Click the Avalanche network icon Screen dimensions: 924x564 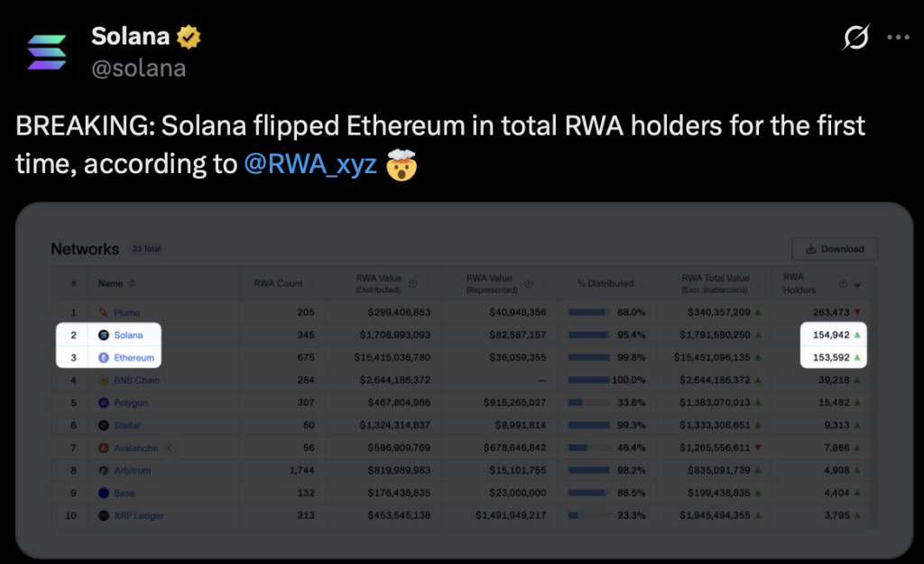(104, 448)
